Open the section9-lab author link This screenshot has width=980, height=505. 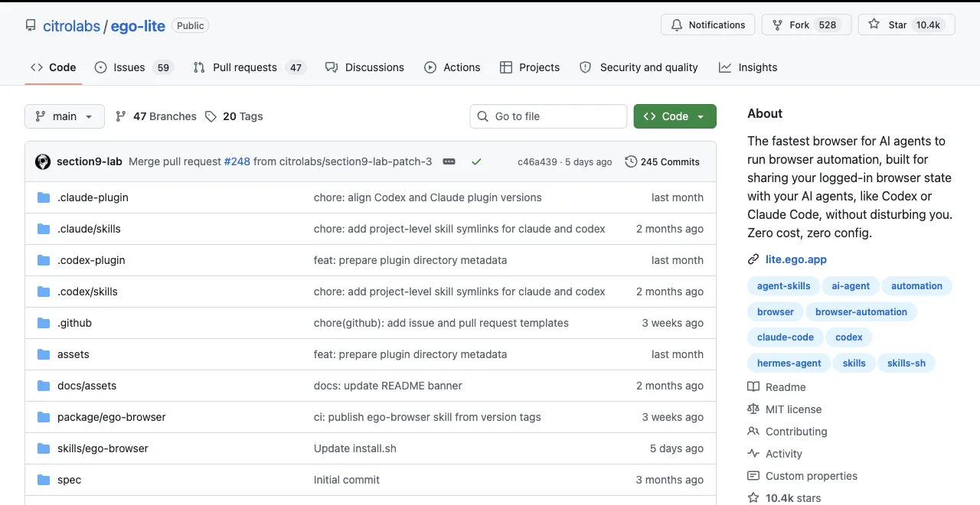pyautogui.click(x=90, y=161)
